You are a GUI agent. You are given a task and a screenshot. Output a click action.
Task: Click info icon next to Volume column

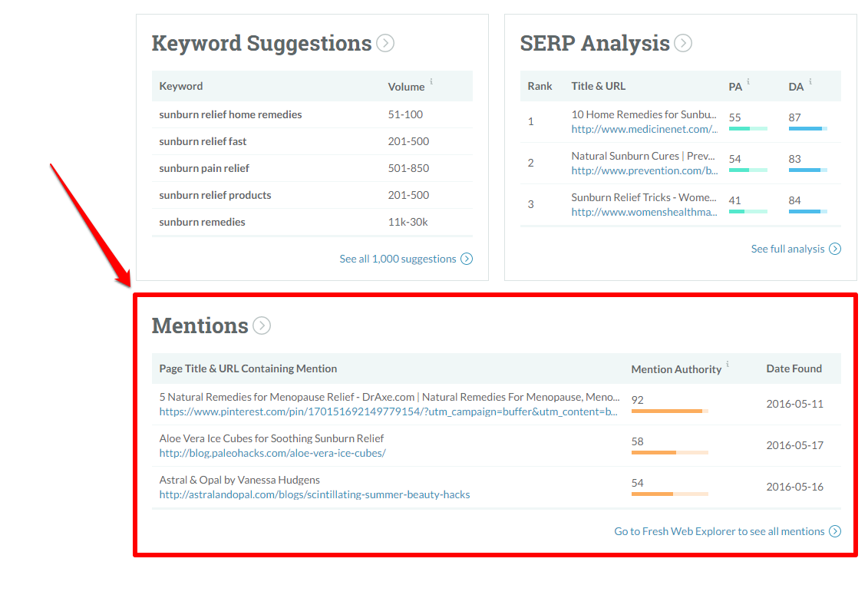click(x=431, y=81)
